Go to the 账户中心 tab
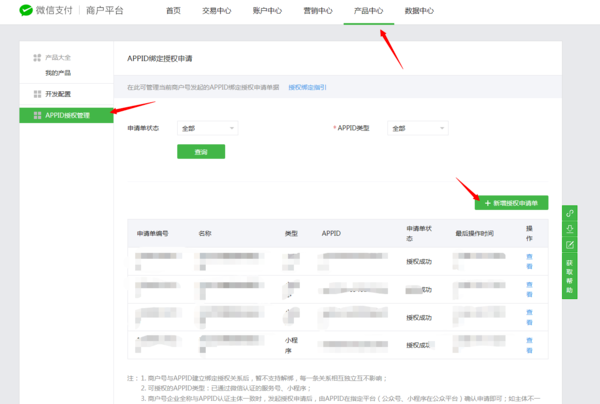Image resolution: width=600 pixels, height=404 pixels. [x=266, y=11]
